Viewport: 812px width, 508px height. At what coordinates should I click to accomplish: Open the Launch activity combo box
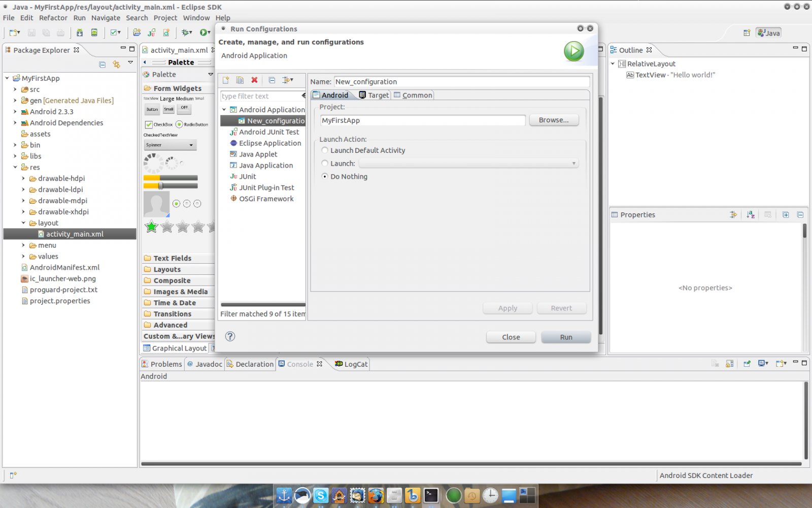coord(468,164)
